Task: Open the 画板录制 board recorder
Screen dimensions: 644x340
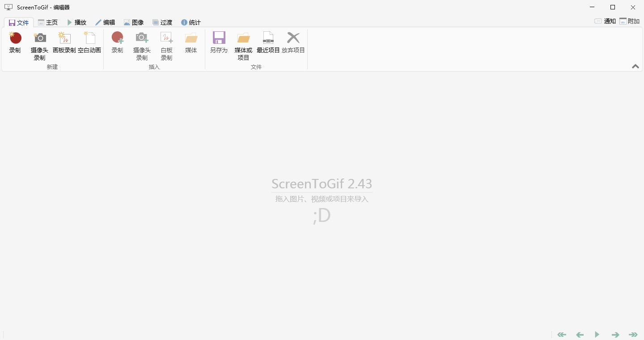Action: (64, 38)
